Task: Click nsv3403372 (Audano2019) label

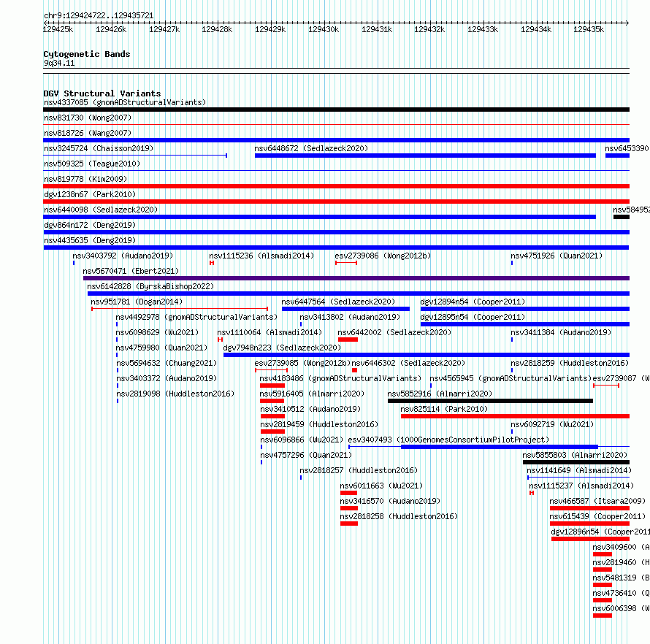Action: [167, 378]
